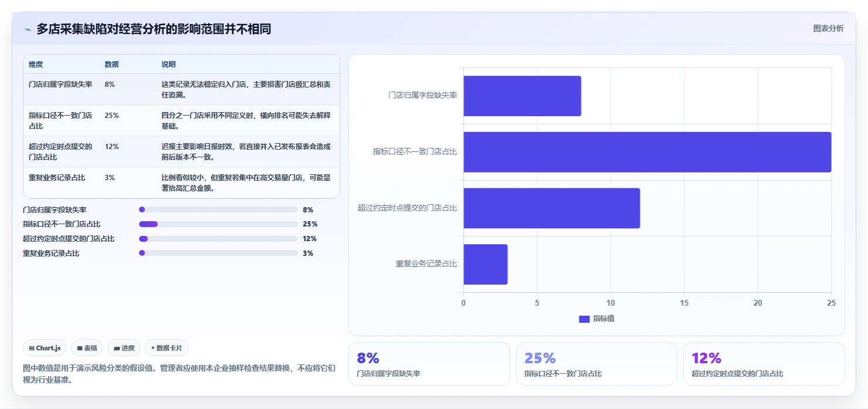Click the 12% progress percentage label

[x=310, y=239]
